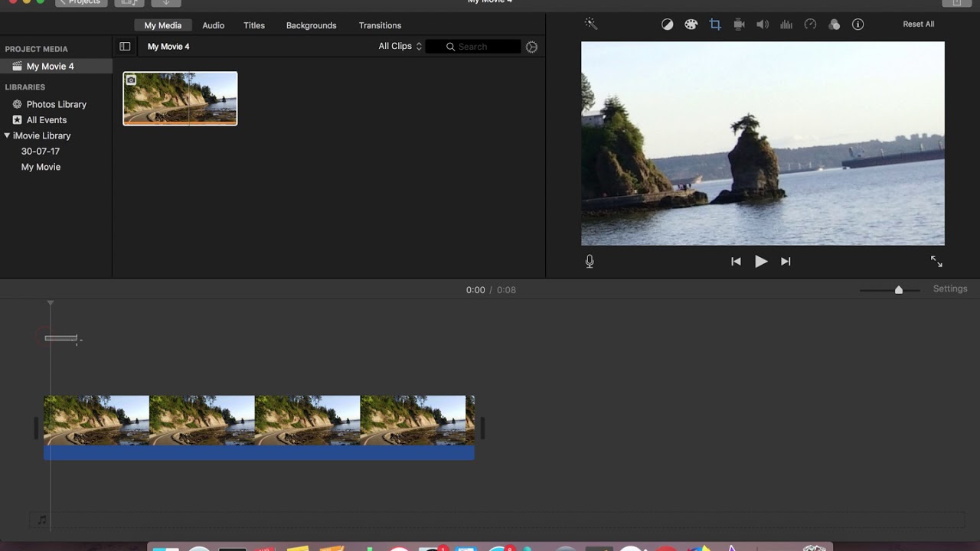This screenshot has width=980, height=551.
Task: Open the color correction palette tool
Action: coord(691,24)
